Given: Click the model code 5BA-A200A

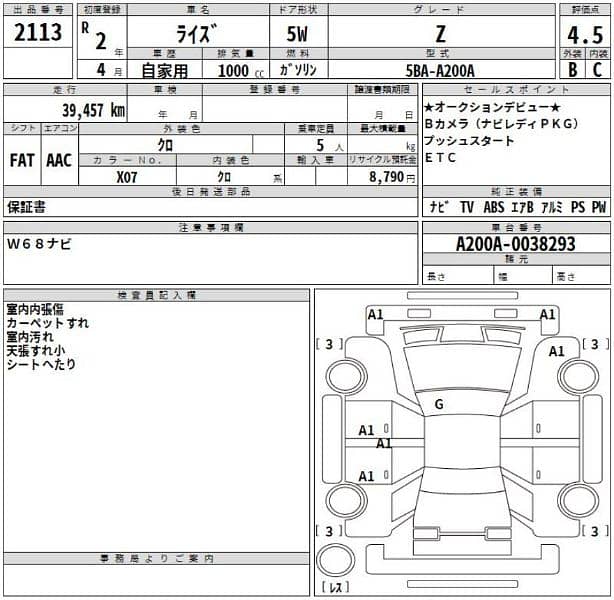Looking at the screenshot, I should click(x=440, y=71).
